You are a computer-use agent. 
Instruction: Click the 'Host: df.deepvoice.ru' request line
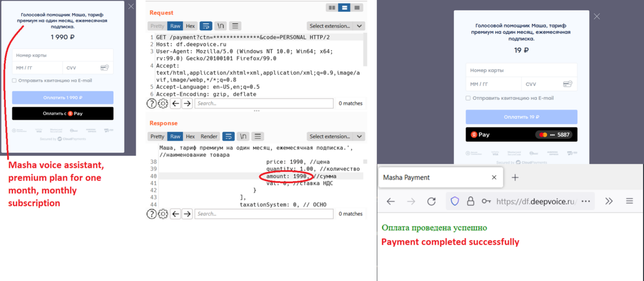pyautogui.click(x=191, y=44)
